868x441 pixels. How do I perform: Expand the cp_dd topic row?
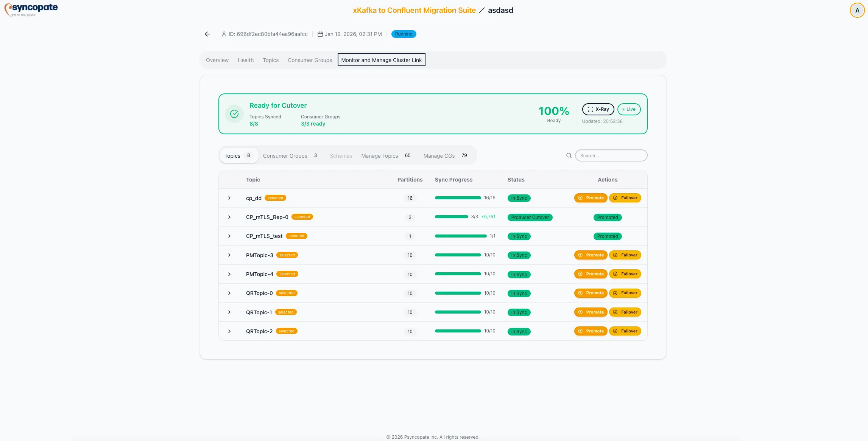[x=229, y=198]
